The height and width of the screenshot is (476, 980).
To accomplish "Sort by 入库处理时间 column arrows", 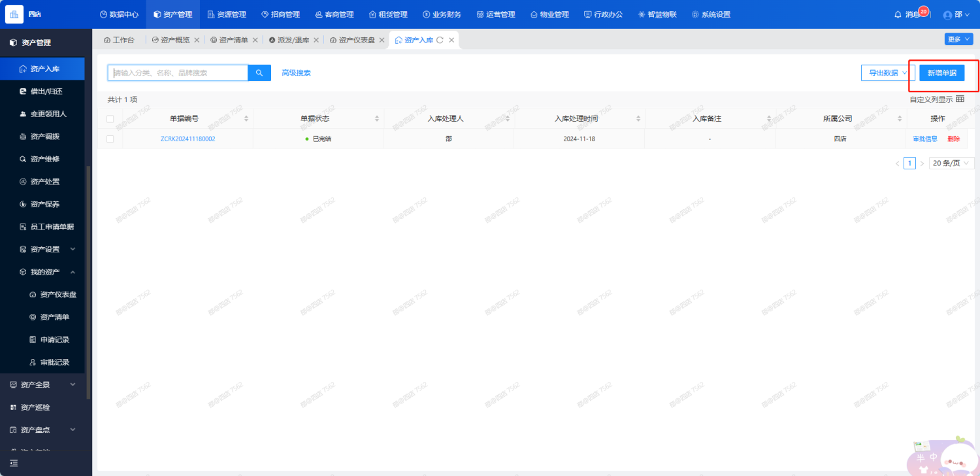I will [638, 118].
